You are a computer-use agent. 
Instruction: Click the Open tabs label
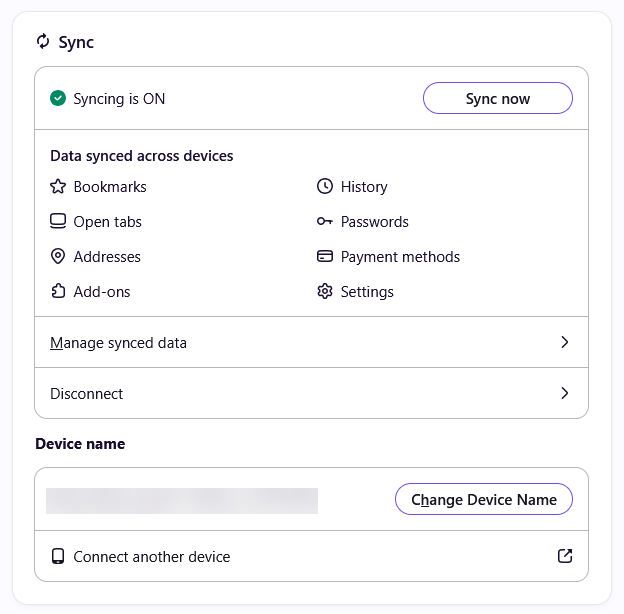(107, 222)
